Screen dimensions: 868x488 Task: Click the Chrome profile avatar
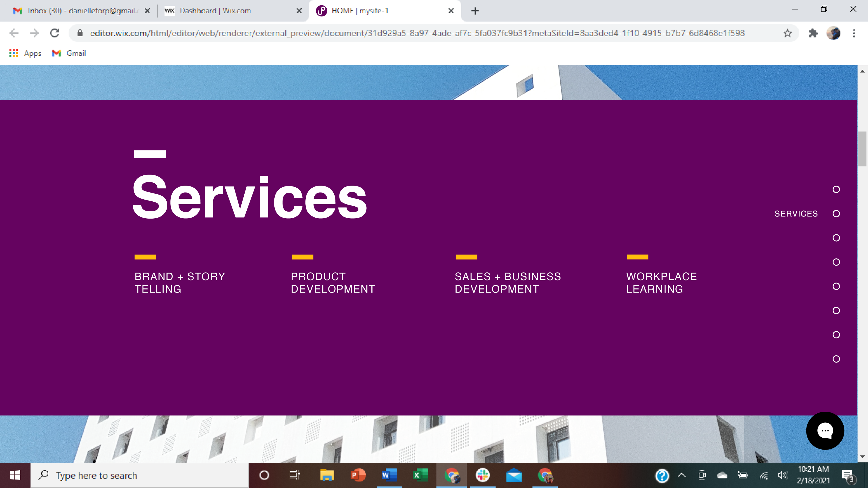pyautogui.click(x=833, y=33)
